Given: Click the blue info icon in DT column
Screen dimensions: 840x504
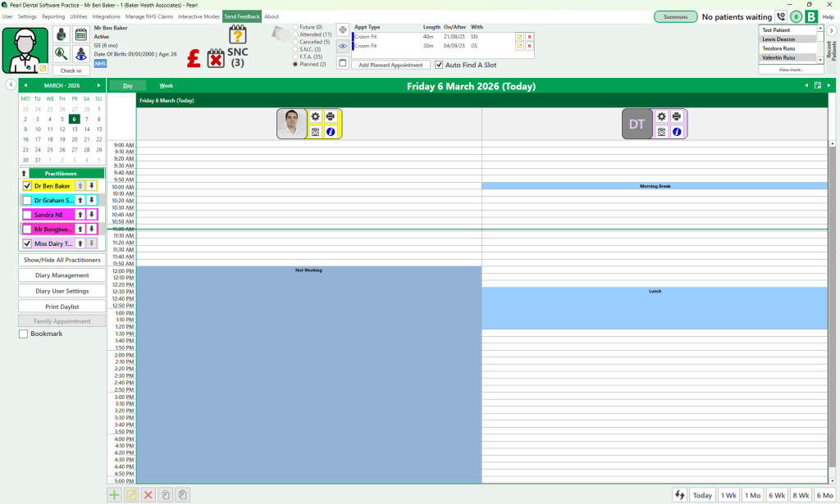Looking at the screenshot, I should (677, 131).
